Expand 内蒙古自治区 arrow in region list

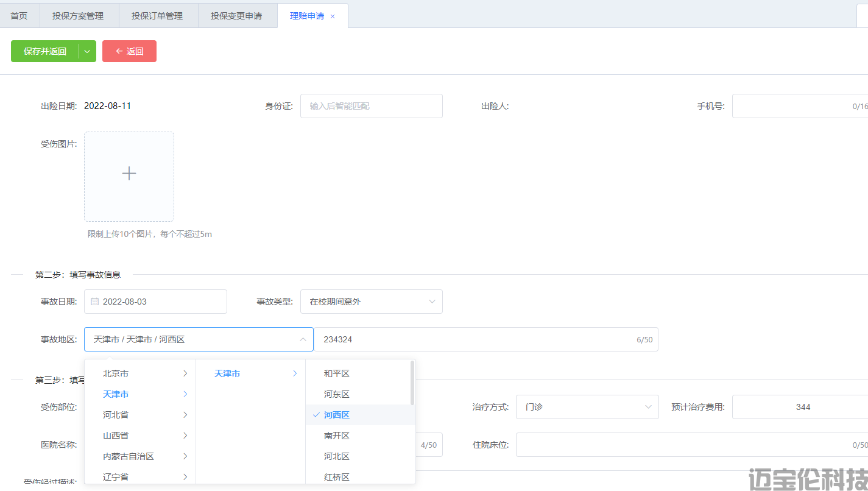coord(185,456)
